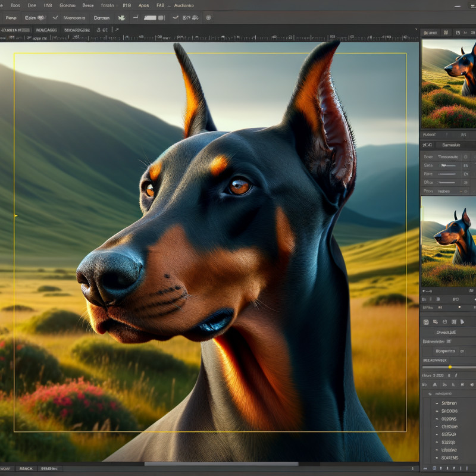Select the move tool icon in the options bar

(121, 18)
